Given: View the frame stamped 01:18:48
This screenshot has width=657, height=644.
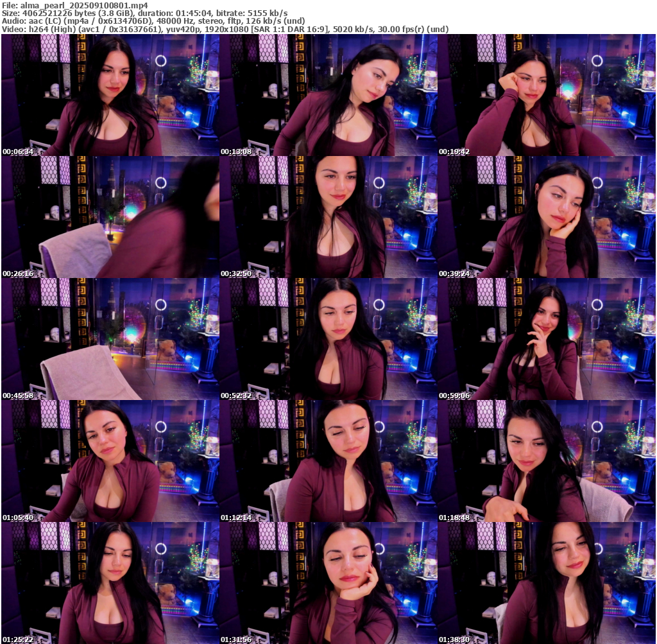Looking at the screenshot, I should click(547, 461).
